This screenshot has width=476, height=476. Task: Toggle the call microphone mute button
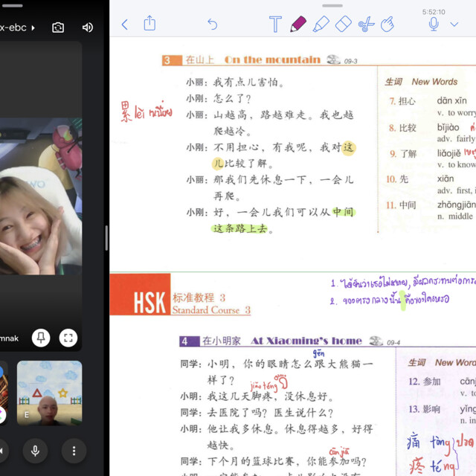(x=35, y=451)
